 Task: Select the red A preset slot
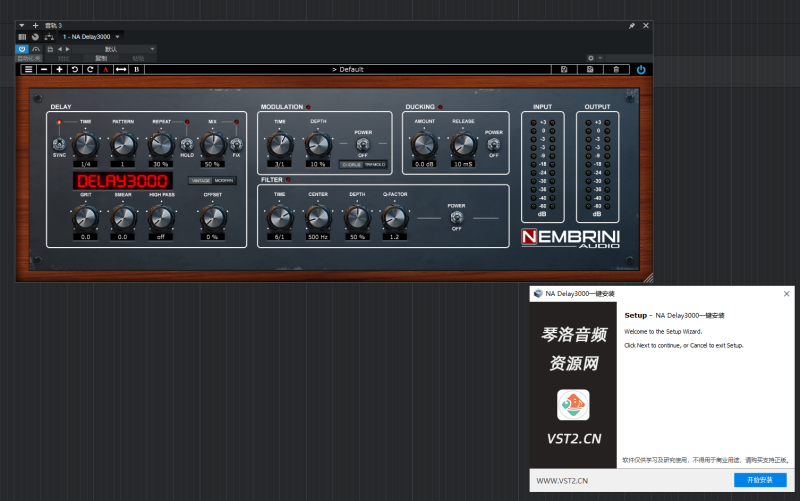pyautogui.click(x=106, y=69)
